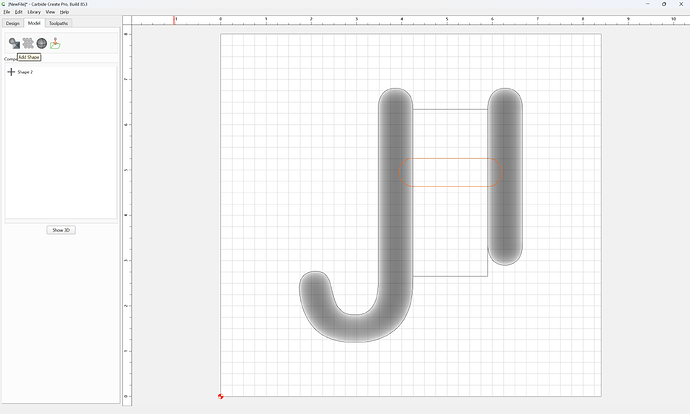Select the Shape 2 component row
Viewport: 690px width, 414px height.
[x=61, y=72]
